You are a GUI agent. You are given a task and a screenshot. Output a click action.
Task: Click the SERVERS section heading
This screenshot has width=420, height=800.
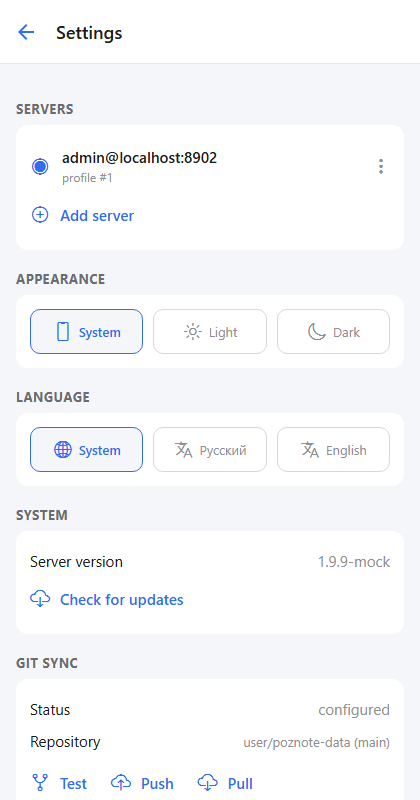[45, 109]
